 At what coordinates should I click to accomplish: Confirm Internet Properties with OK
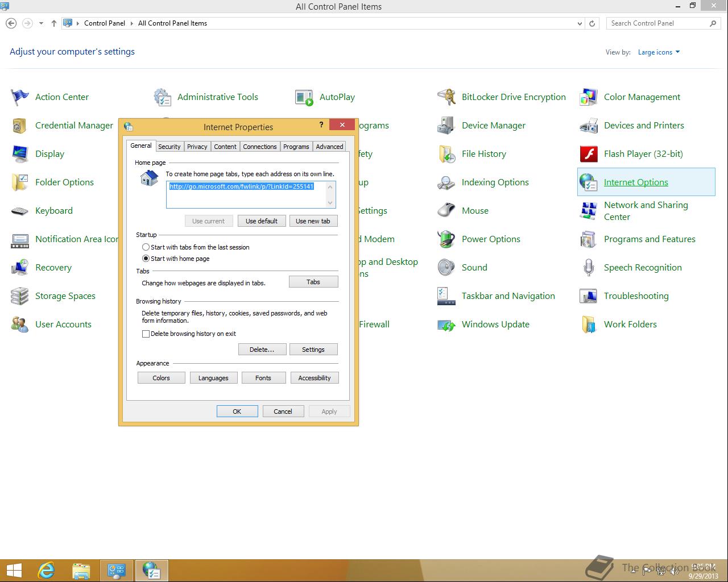[237, 411]
